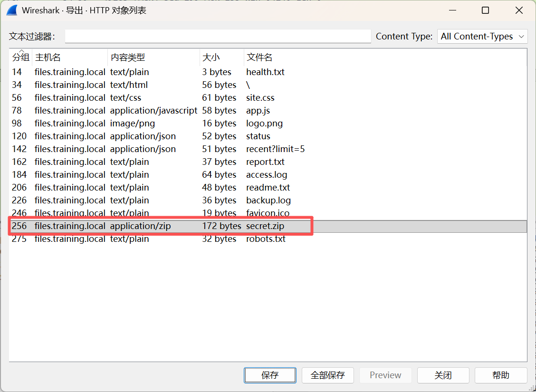Screen dimensions: 536x392
Task: Sort by the 分组 column header
Action: point(20,57)
